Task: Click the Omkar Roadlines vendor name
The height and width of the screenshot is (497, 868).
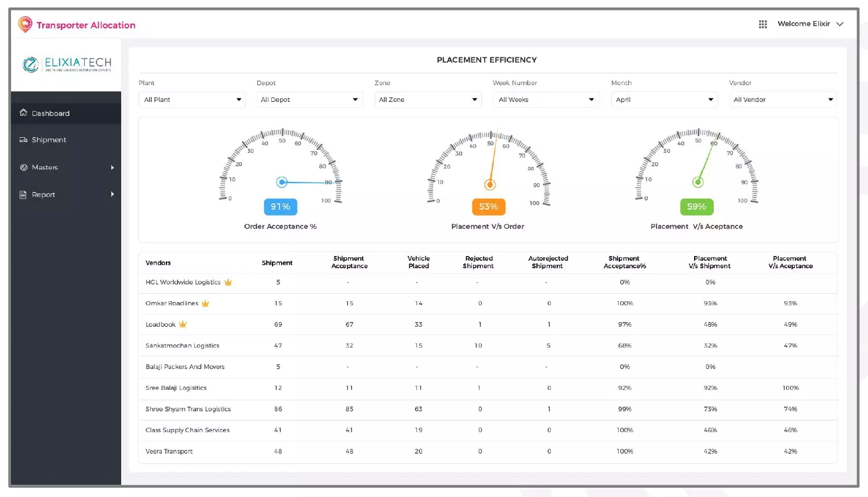Action: coord(172,304)
